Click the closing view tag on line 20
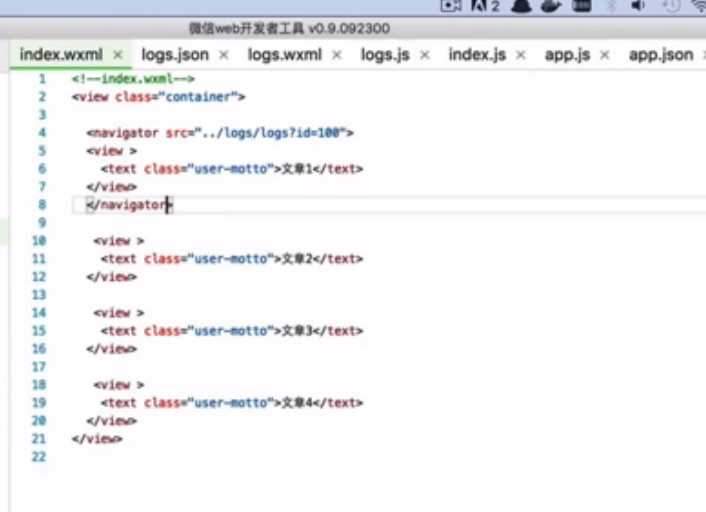Screen dimensions: 706x512 (112, 421)
